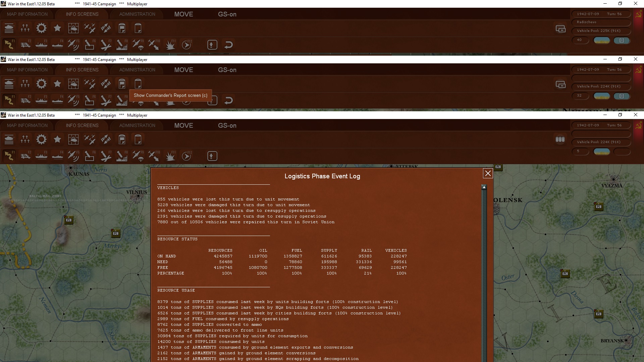The image size is (644, 362).
Task: Click F12 end turn icon in bottom window
Action: pyautogui.click(x=186, y=156)
